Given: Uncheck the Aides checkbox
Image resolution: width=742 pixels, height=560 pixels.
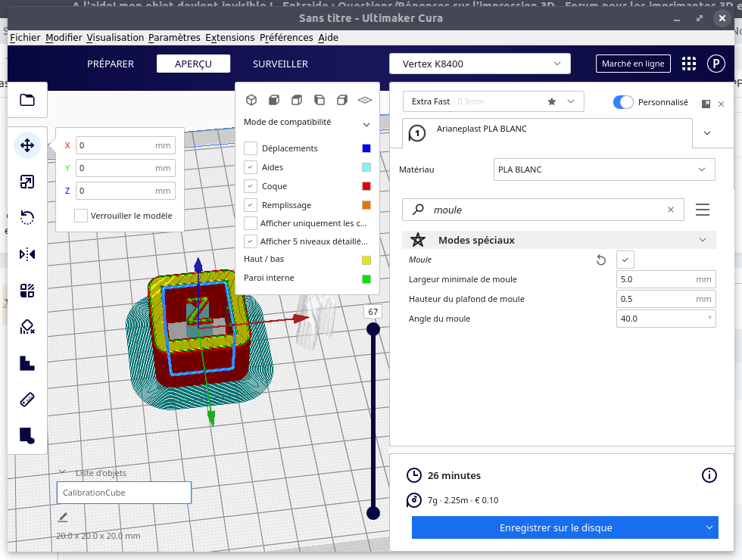Looking at the screenshot, I should [251, 167].
